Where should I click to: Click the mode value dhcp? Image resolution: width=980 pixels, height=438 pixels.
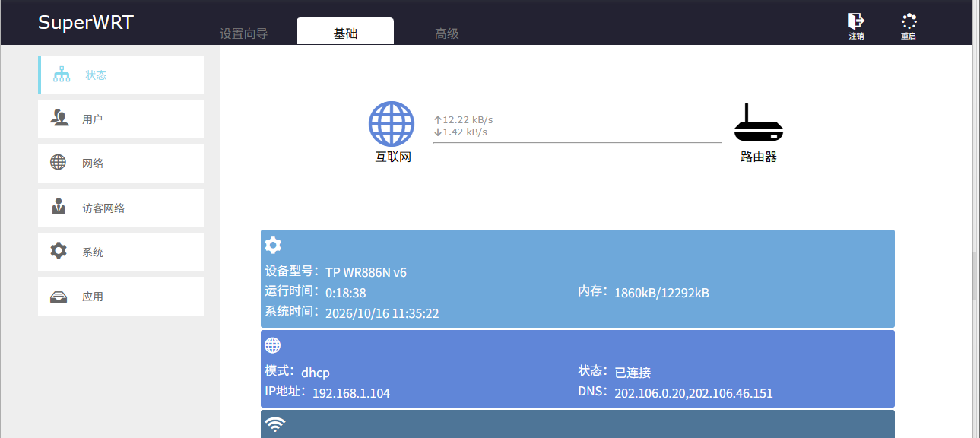[x=316, y=373]
